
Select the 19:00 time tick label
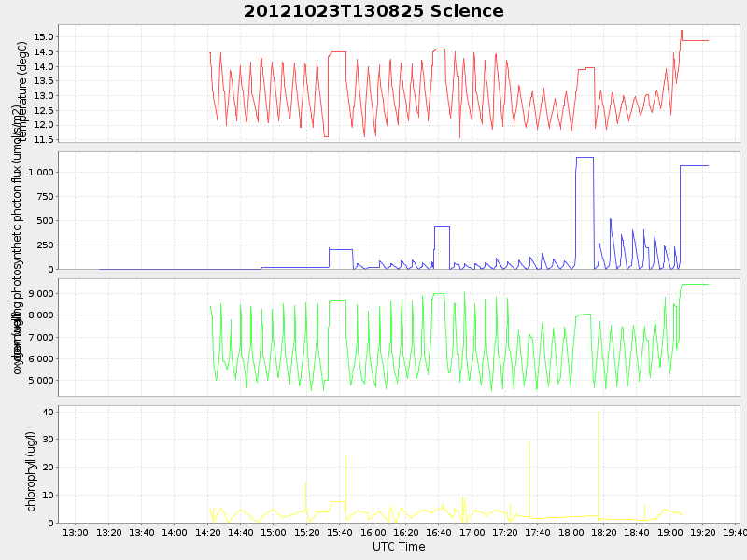[x=670, y=532]
